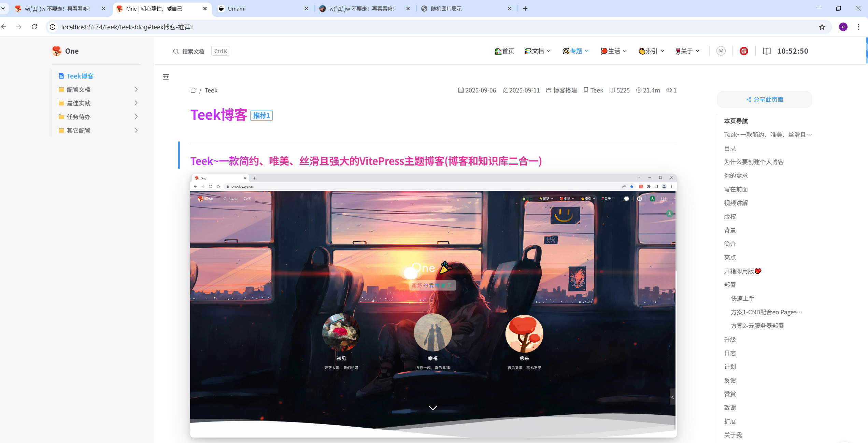Click the Teek~一款简约 heading anchor

[x=366, y=161]
